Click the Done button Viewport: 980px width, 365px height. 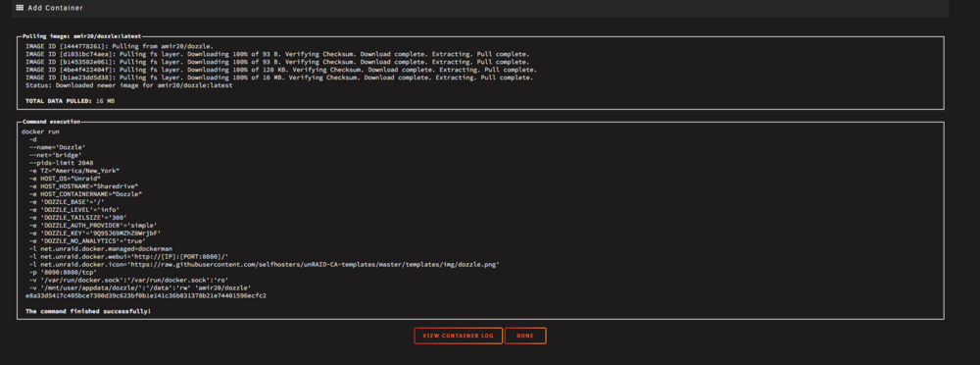tap(525, 336)
